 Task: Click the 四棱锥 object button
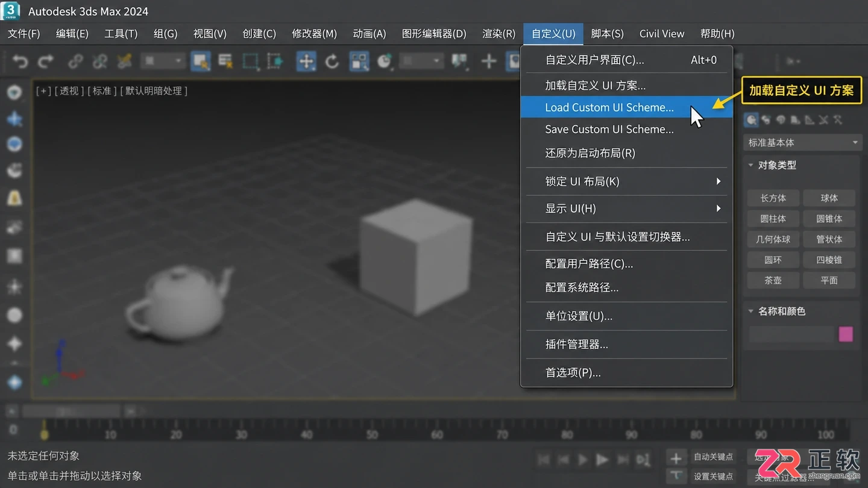pyautogui.click(x=829, y=260)
